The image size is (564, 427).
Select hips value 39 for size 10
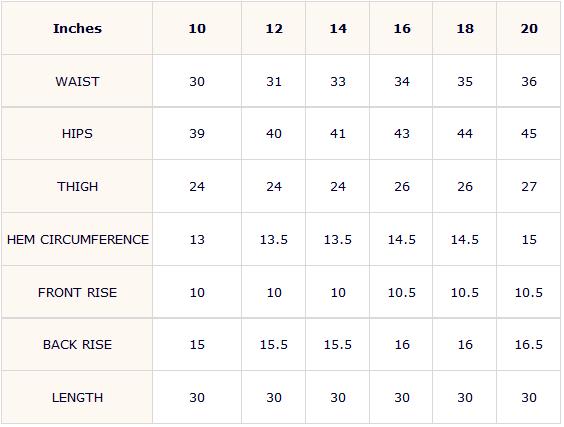(197, 134)
